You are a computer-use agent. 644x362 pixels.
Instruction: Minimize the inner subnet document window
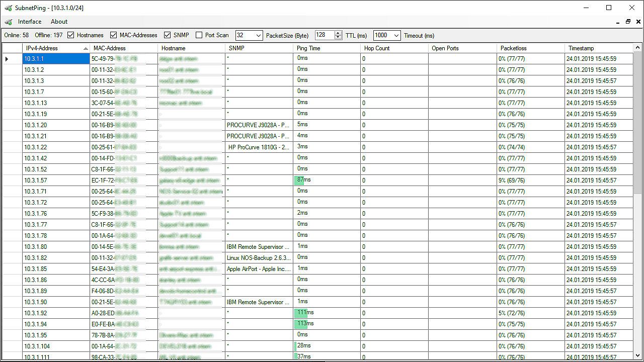pos(618,22)
